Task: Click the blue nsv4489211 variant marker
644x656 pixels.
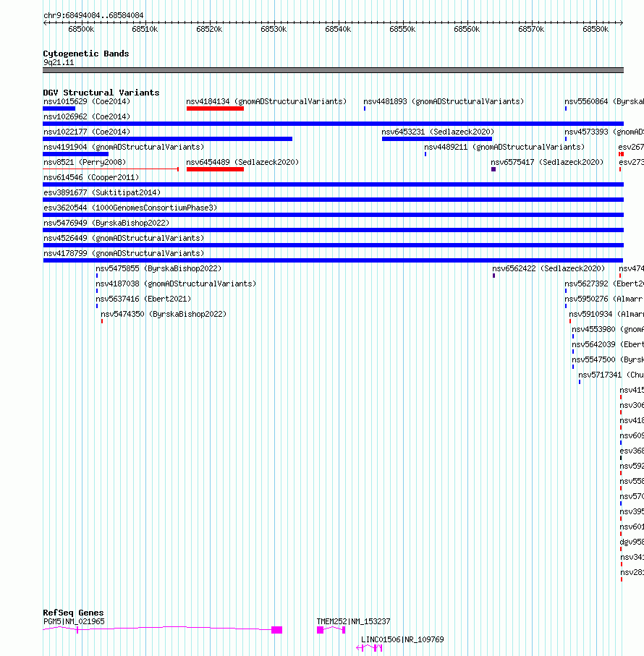Action: point(425,154)
